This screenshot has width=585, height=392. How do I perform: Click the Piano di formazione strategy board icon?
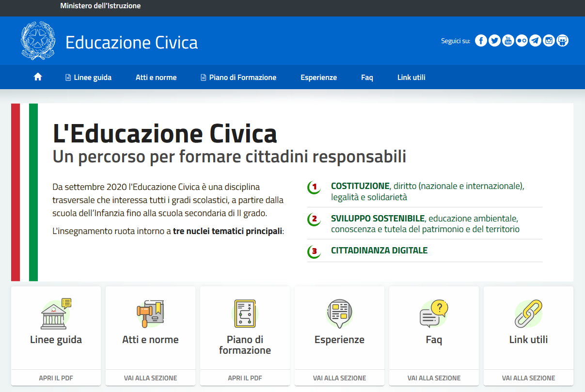[x=245, y=314]
